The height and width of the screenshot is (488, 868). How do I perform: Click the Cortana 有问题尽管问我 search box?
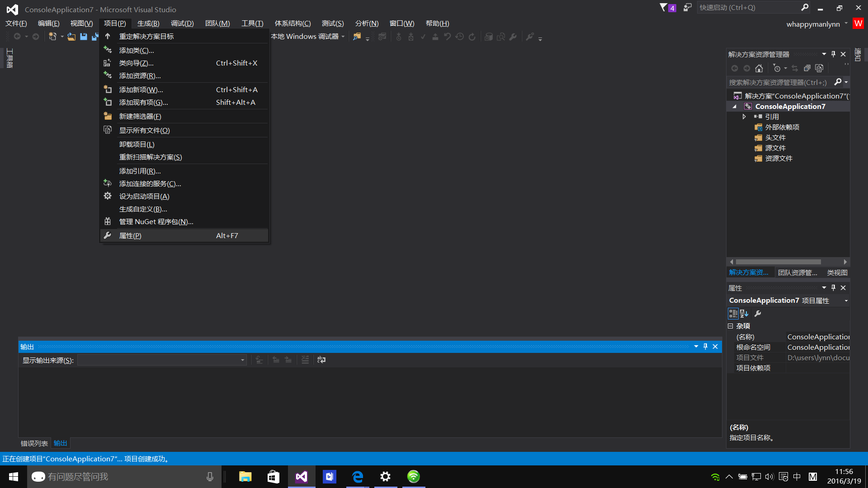click(x=124, y=477)
